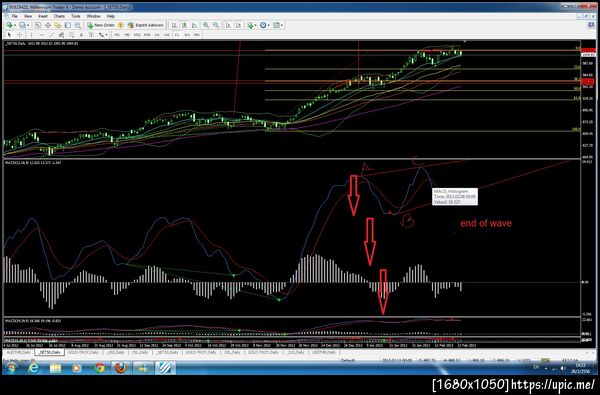Select the Cursor arrow tool
Screen dimensions: 600x395
tap(10, 35)
